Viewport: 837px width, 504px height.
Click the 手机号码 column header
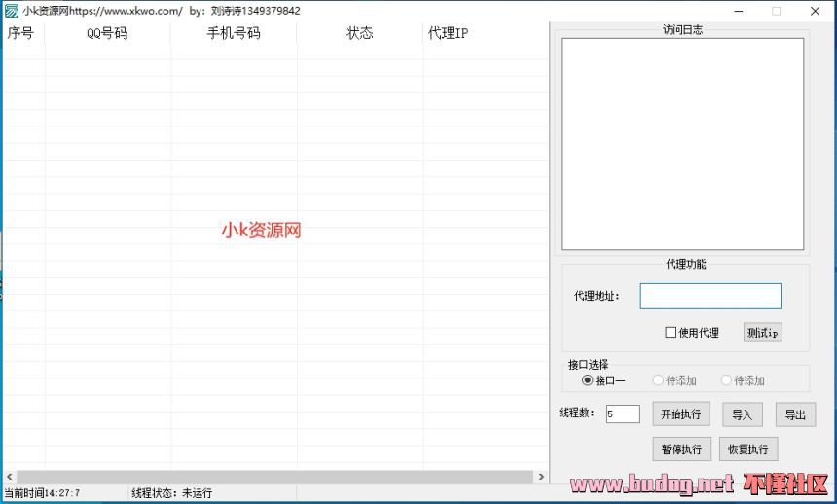pyautogui.click(x=234, y=33)
